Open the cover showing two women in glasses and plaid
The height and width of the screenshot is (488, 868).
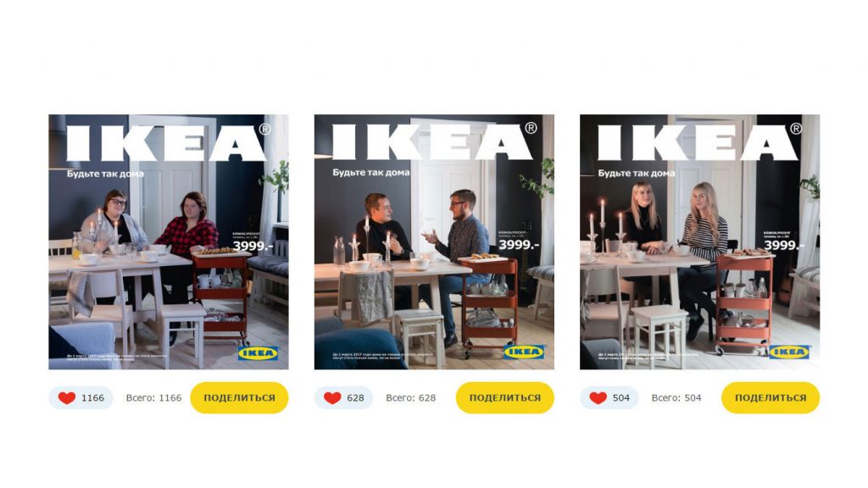(169, 241)
